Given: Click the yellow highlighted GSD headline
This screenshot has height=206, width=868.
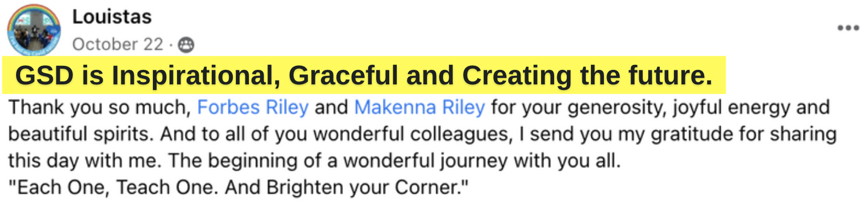Looking at the screenshot, I should [x=364, y=75].
